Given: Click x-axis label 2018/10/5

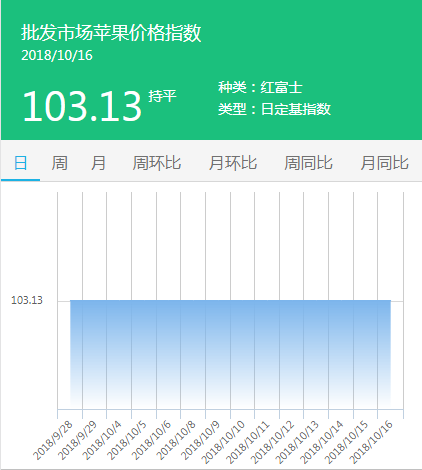Looking at the screenshot, I should (126, 440).
